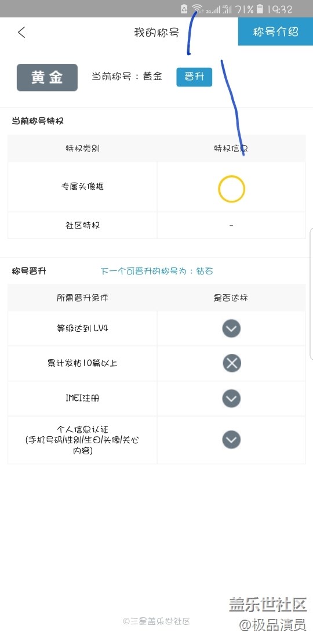Click the 是否达标 column header
313x644 pixels.
(x=231, y=298)
